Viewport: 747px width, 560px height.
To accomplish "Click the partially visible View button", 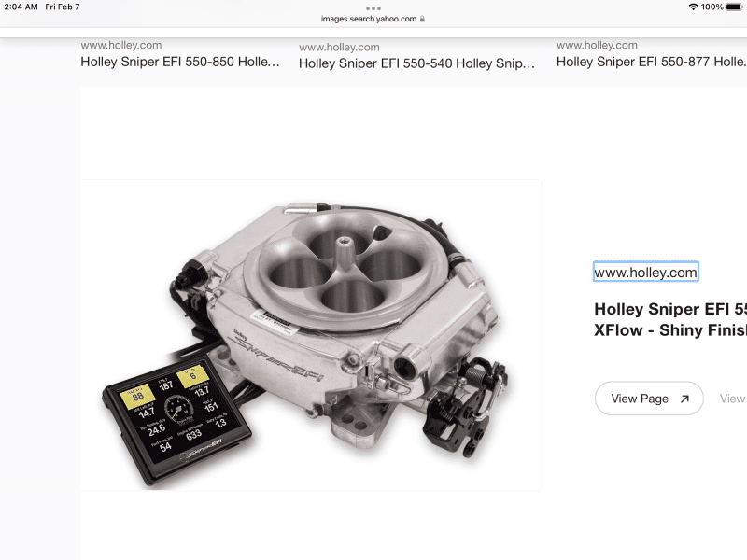I will point(733,399).
